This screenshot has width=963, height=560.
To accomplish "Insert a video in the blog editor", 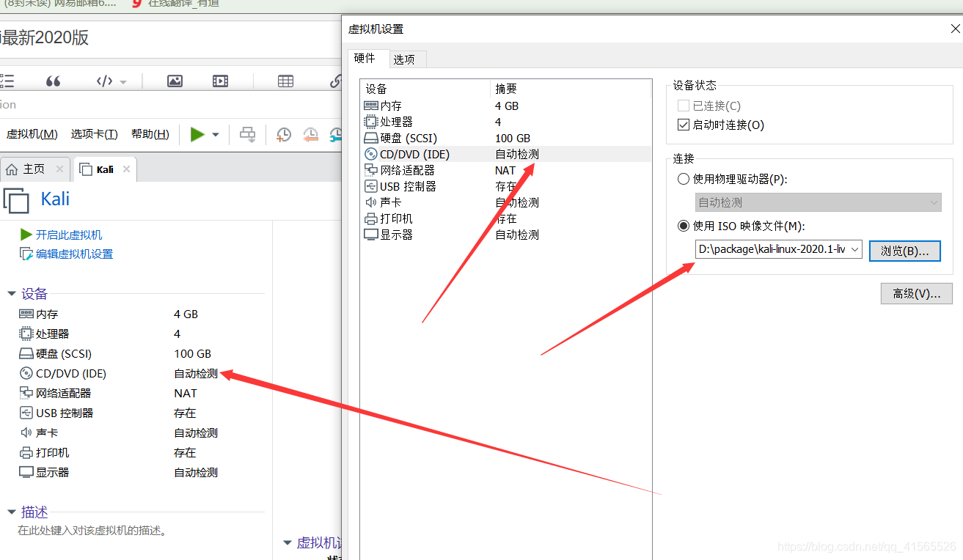I will (220, 81).
